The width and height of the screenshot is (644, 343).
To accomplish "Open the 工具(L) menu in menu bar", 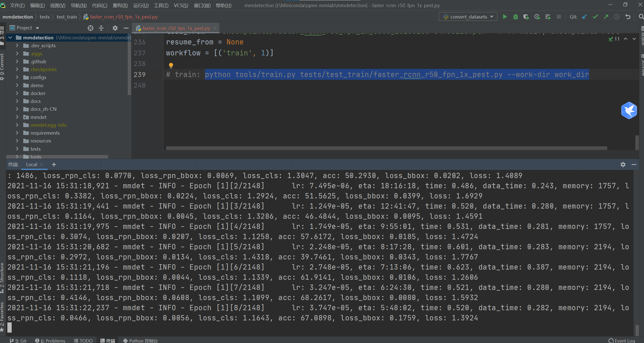I will [162, 5].
